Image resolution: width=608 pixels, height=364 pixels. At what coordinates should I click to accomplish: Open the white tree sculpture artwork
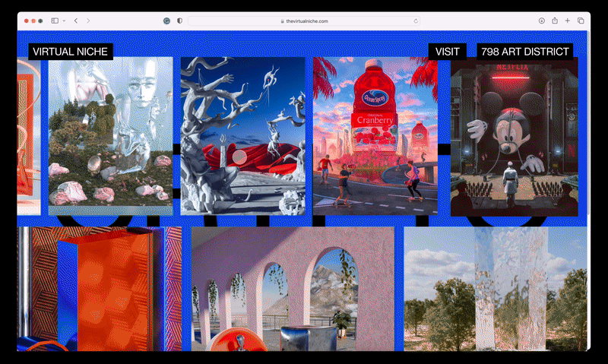(x=242, y=136)
